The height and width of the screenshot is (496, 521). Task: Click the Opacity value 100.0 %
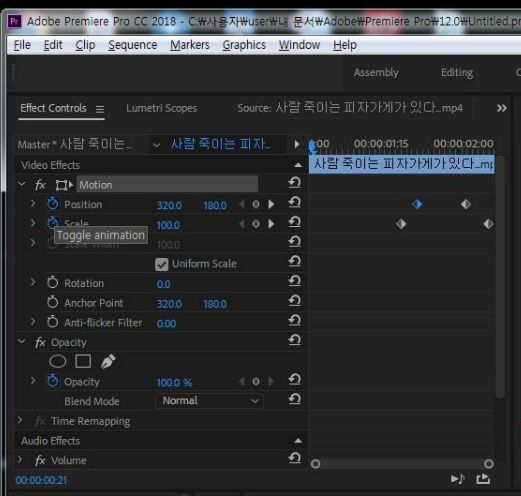[174, 382]
